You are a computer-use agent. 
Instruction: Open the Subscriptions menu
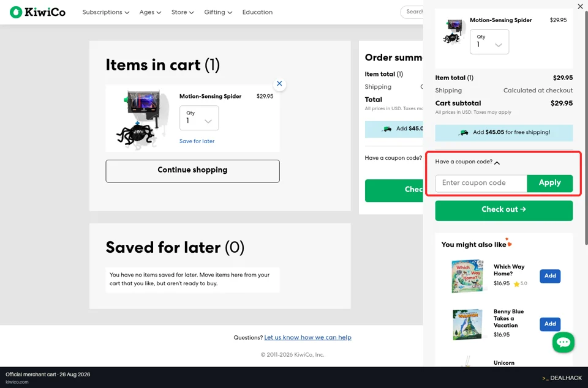coord(106,12)
